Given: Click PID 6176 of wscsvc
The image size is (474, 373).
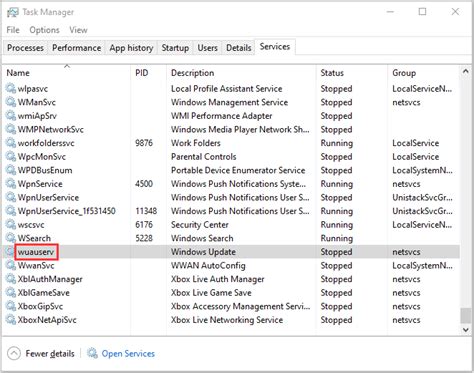Looking at the screenshot, I should click(x=144, y=225).
